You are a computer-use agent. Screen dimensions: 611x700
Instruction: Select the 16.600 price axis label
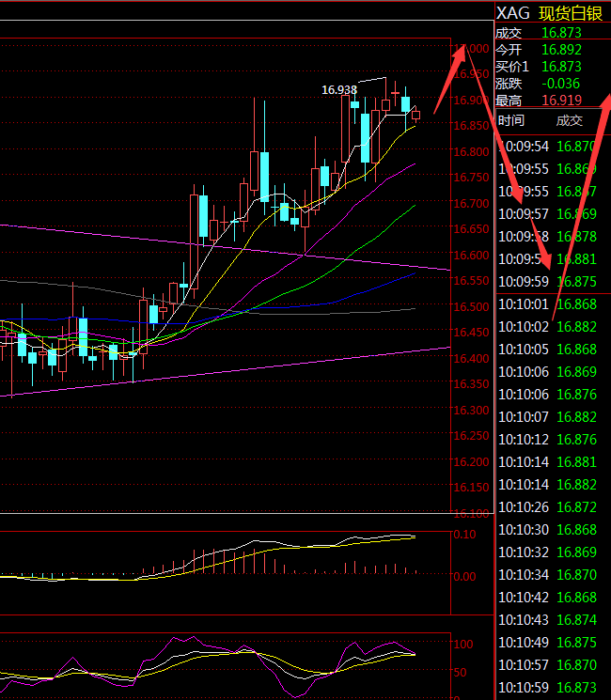pyautogui.click(x=471, y=256)
